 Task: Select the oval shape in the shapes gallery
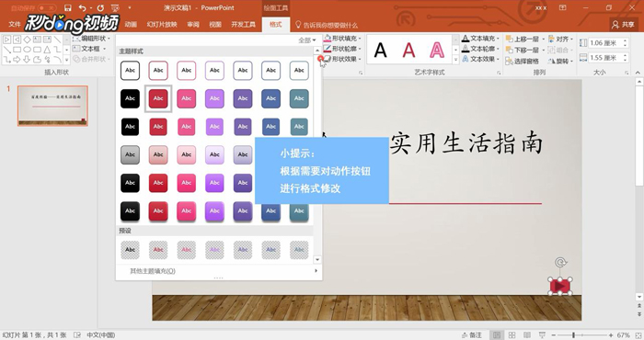27,50
